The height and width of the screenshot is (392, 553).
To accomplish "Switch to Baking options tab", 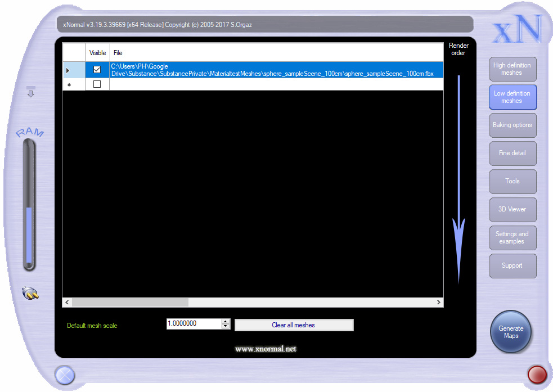I will point(512,125).
